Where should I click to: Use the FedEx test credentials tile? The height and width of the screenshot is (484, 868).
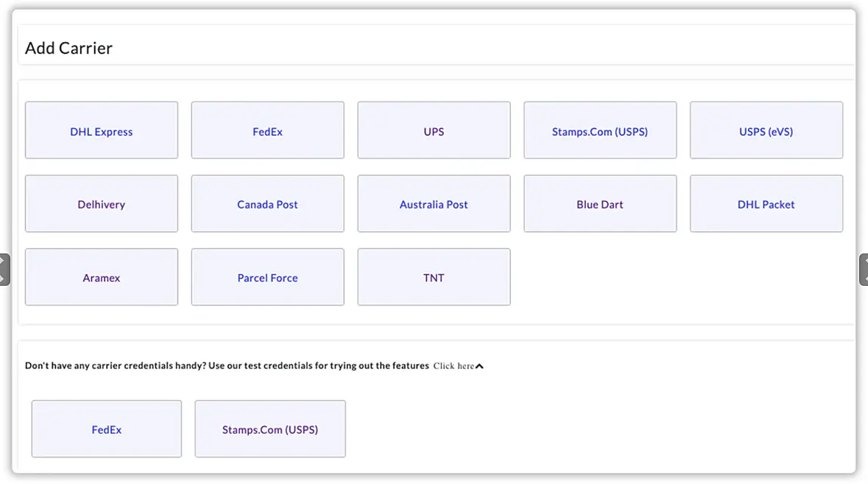(107, 429)
